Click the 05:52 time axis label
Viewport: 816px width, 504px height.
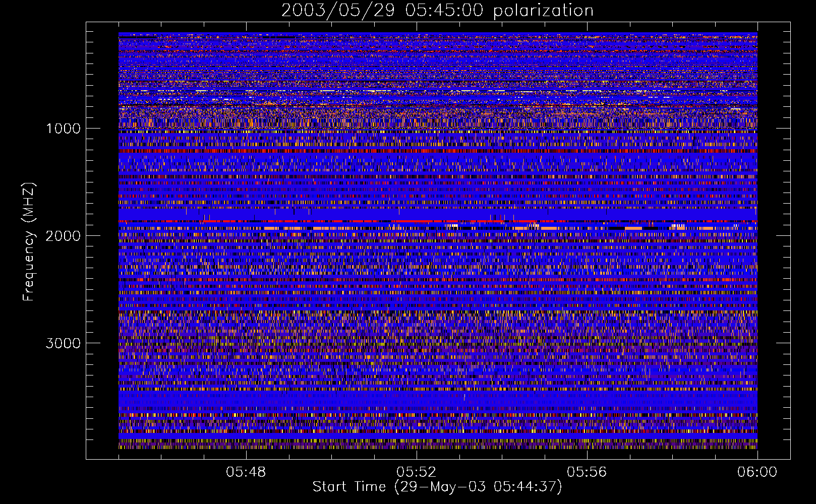[416, 472]
